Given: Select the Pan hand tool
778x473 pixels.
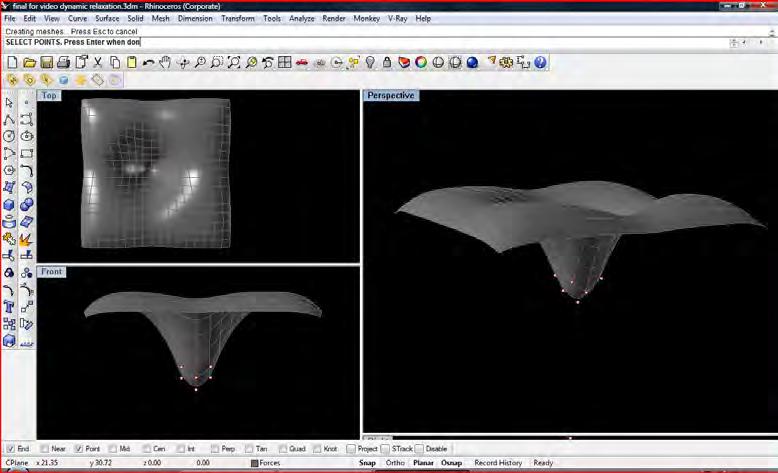Looking at the screenshot, I should click(165, 62).
